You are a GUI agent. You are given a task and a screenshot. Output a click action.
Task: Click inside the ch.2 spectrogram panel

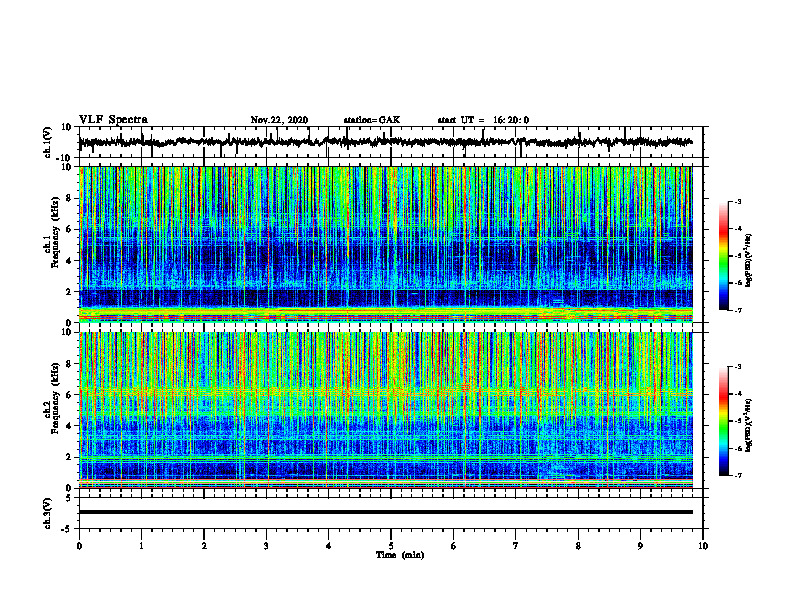pyautogui.click(x=386, y=410)
